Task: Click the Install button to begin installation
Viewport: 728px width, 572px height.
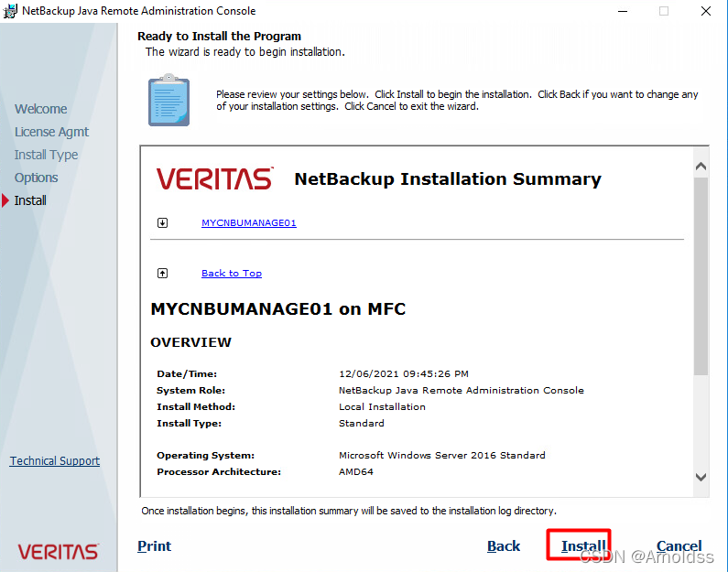Action: pyautogui.click(x=583, y=546)
